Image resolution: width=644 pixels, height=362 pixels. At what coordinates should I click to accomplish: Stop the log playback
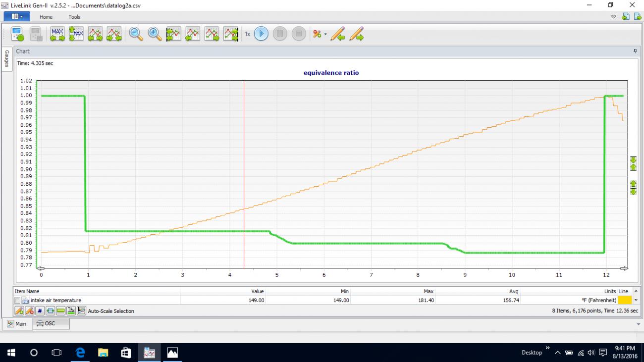pos(298,34)
